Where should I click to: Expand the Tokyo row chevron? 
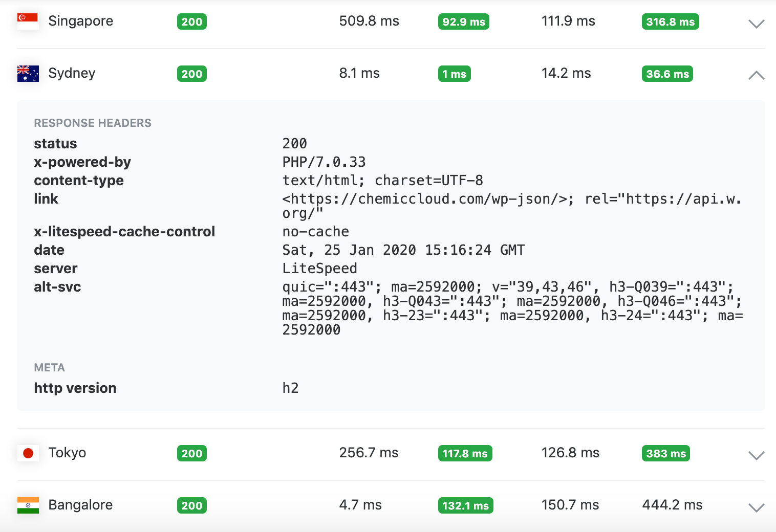756,455
